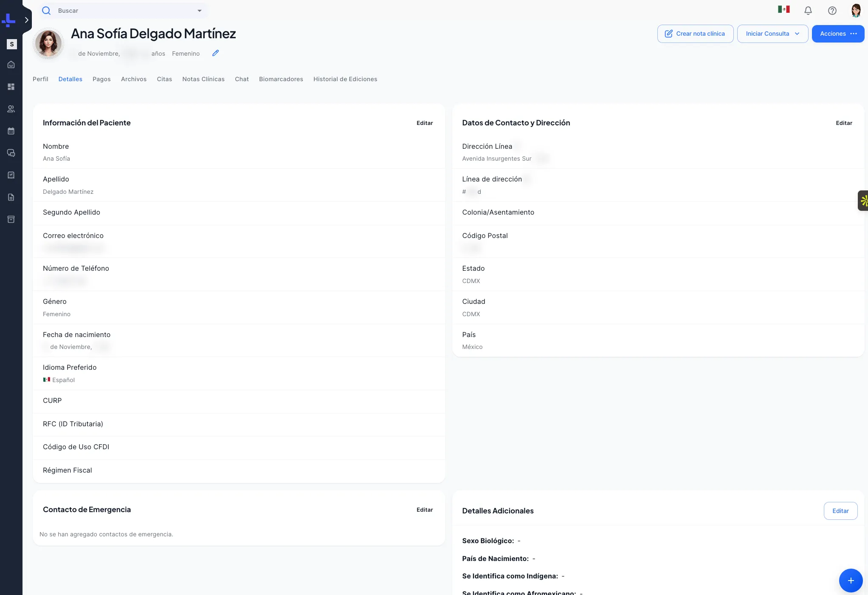Image resolution: width=868 pixels, height=595 pixels.
Task: Click the yellow asterisk side widget
Action: tap(863, 201)
